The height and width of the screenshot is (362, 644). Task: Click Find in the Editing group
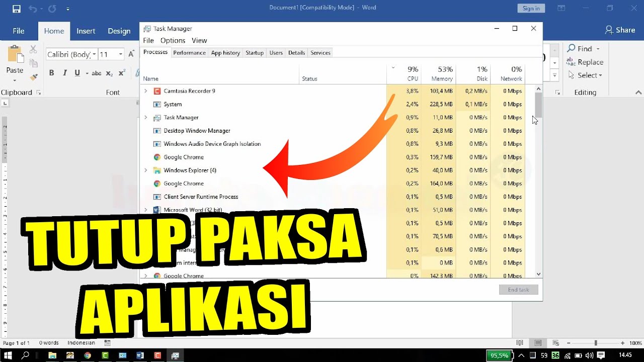(580, 49)
